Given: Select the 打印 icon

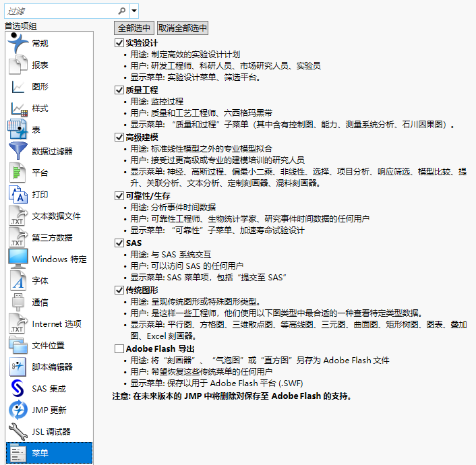Looking at the screenshot, I should (18, 194).
